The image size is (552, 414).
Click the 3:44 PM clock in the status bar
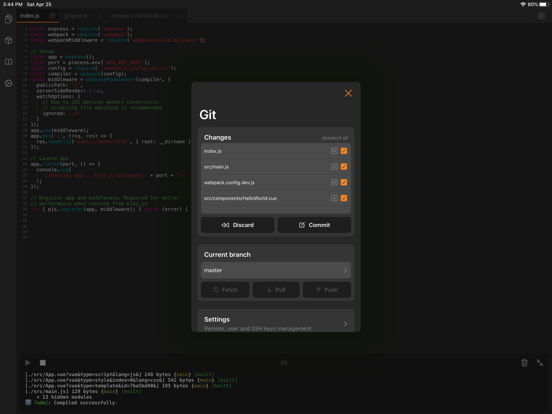13,4
